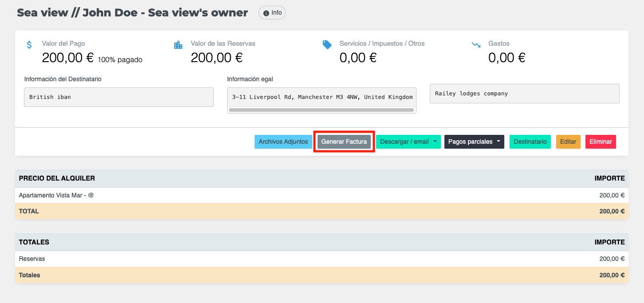Select the British iban recipient field
Viewport: 644px width, 303px height.
pos(118,97)
